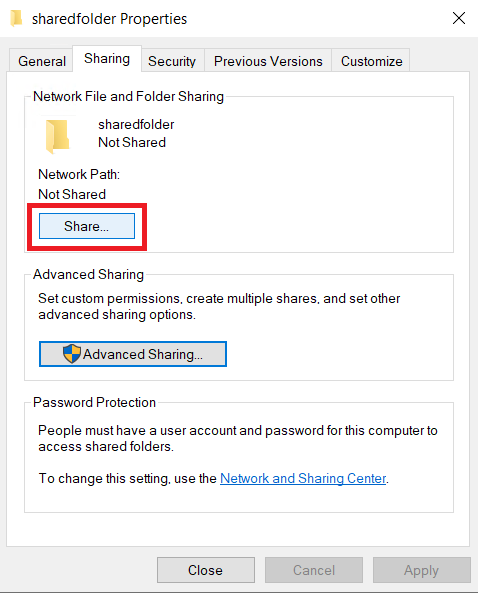Follow the Network and Sharing Center link
478x593 pixels.
pyautogui.click(x=303, y=478)
